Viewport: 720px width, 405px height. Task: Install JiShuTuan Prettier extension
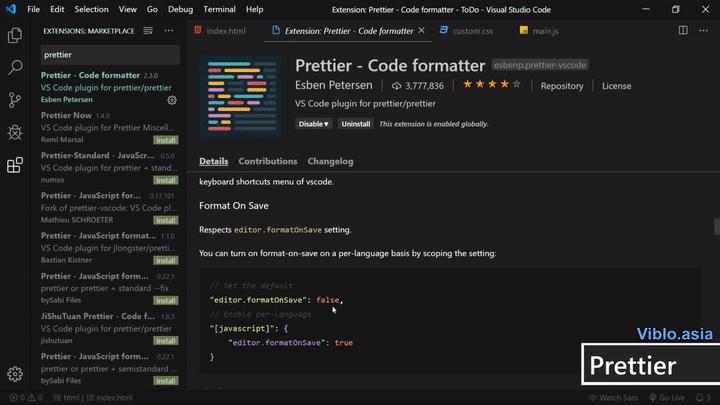pyautogui.click(x=165, y=341)
